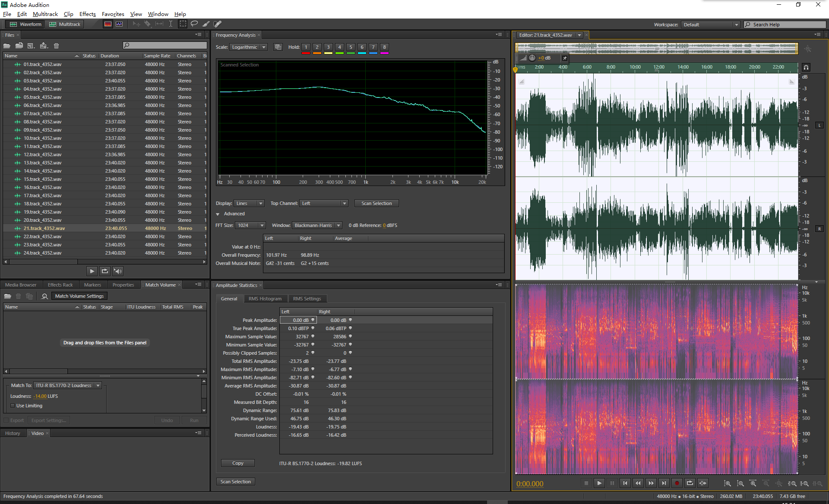Screen dimensions: 829x504
Task: Open file icon in Files panel
Action: 7,46
